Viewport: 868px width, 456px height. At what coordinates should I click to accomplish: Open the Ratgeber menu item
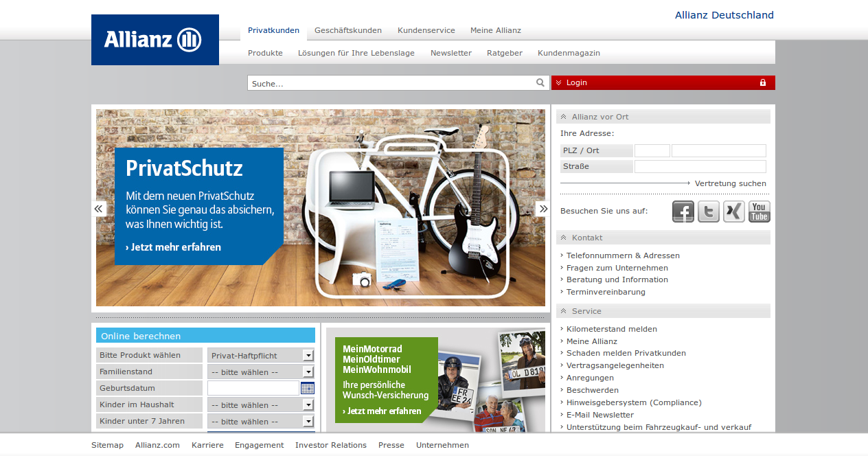coord(505,53)
